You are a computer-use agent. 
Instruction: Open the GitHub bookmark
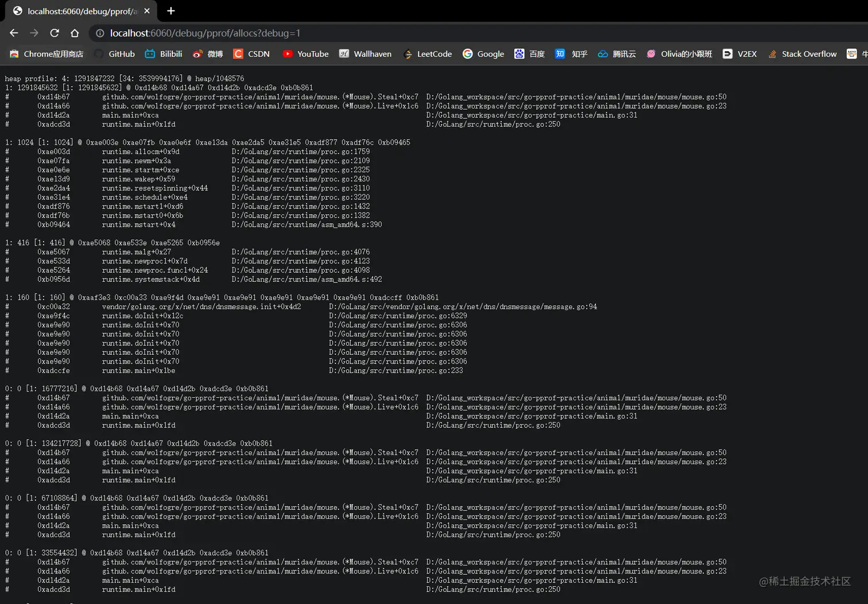click(115, 54)
